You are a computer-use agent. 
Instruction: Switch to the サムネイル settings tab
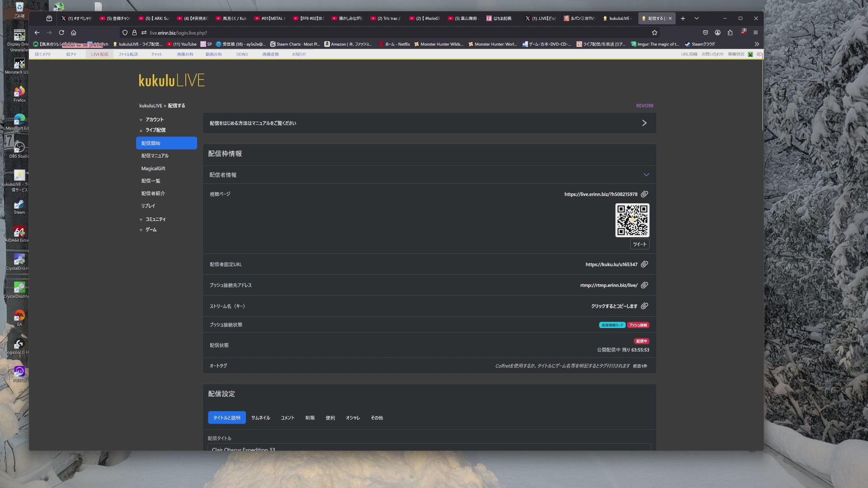point(260,418)
